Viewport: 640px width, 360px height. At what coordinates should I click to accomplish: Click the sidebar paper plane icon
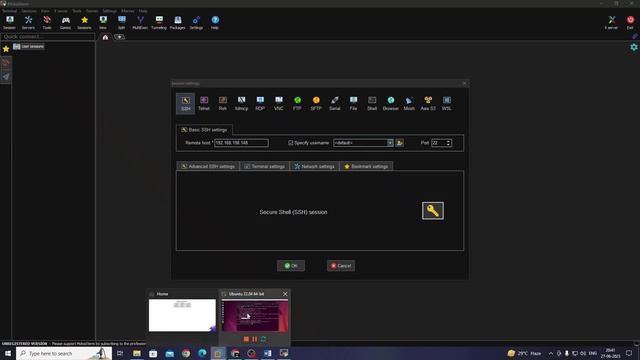click(6, 76)
